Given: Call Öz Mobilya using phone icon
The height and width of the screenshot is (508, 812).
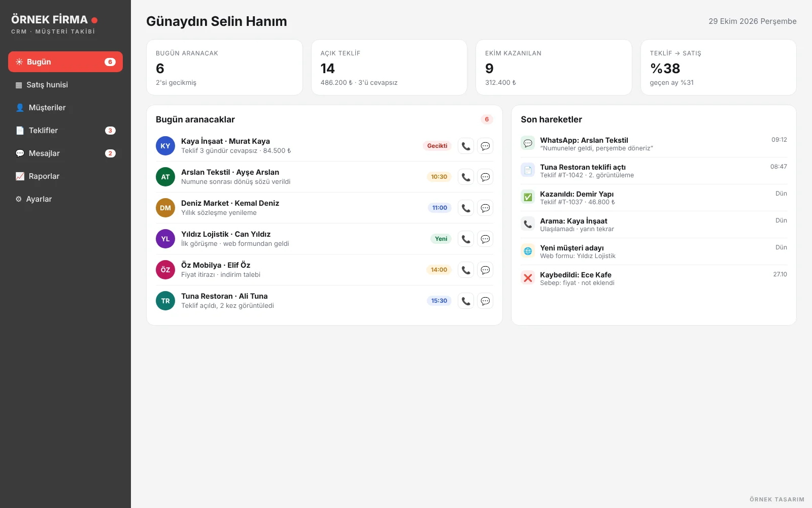Looking at the screenshot, I should coord(465,270).
